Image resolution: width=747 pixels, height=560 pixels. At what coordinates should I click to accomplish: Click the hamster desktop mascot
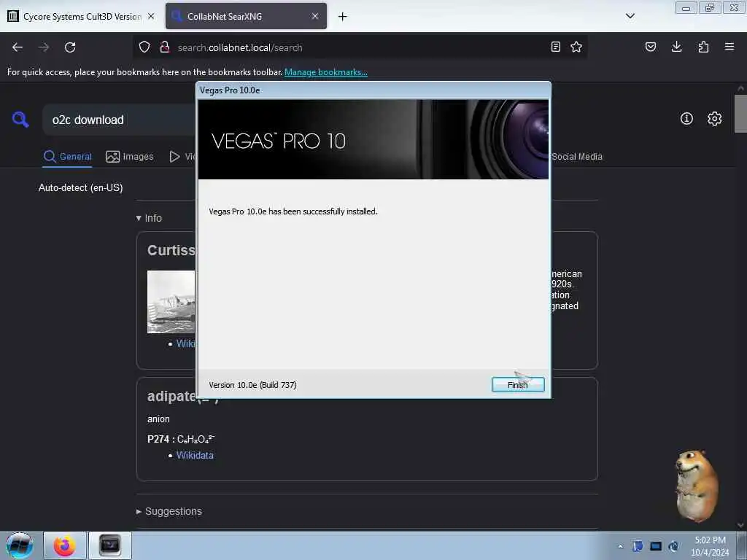pos(697,486)
